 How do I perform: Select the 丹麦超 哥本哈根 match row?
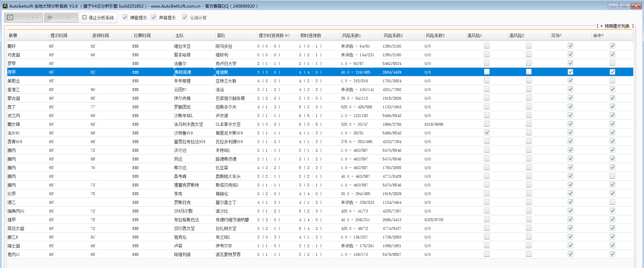(x=182, y=55)
